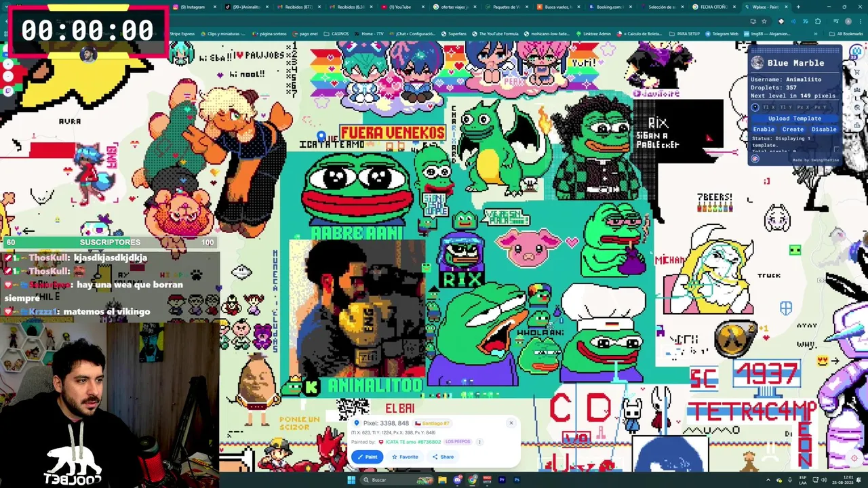Click the Share button in pixel popup
The height and width of the screenshot is (488, 868).
coord(443,457)
